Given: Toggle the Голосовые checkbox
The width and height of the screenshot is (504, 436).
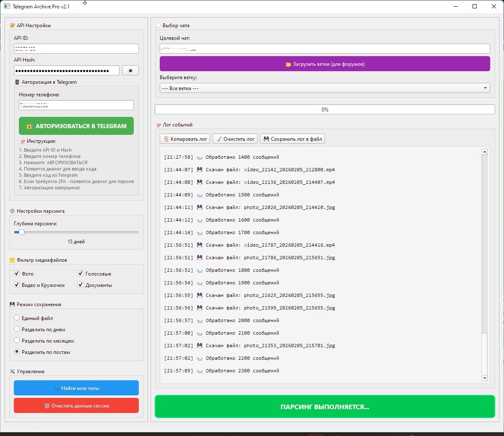Looking at the screenshot, I should 81,273.
